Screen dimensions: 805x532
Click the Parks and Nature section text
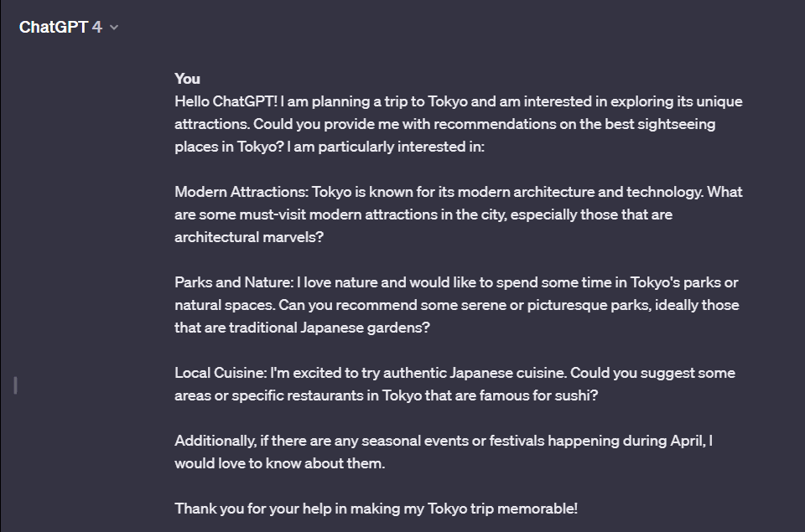click(457, 304)
